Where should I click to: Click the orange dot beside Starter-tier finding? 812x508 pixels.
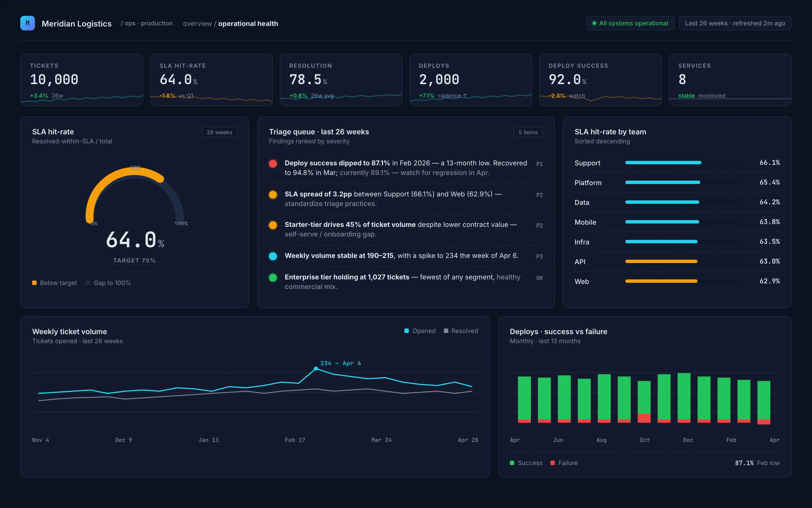(x=273, y=225)
